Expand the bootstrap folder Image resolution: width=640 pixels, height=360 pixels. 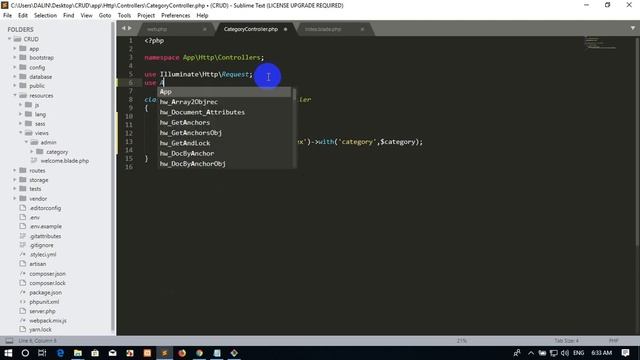click(15, 58)
